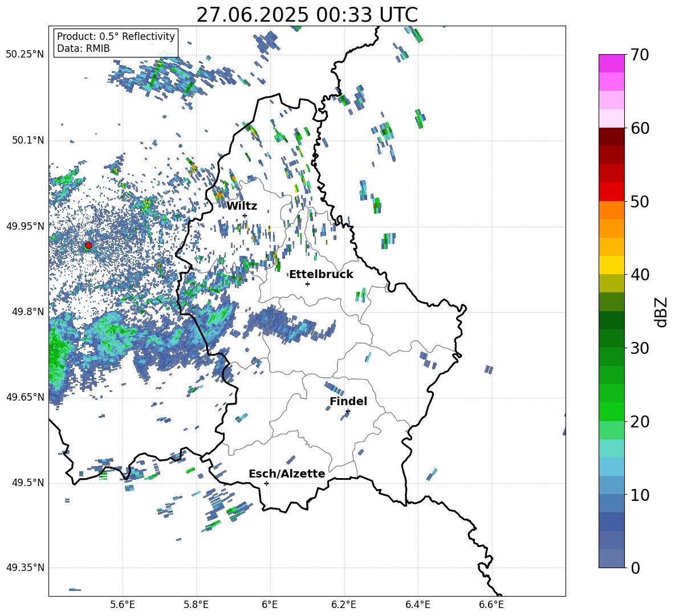Click the 49.95°N latitude label
This screenshot has width=675, height=616.
click(x=25, y=226)
